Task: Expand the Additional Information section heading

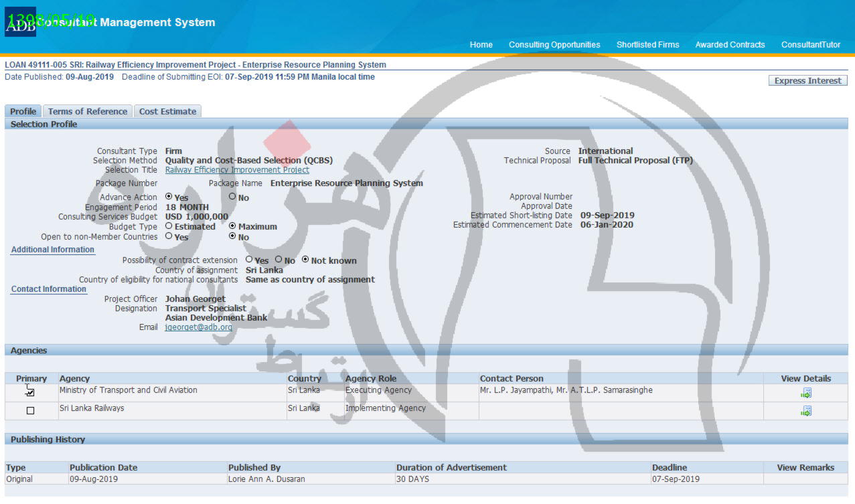Action: [x=52, y=250]
